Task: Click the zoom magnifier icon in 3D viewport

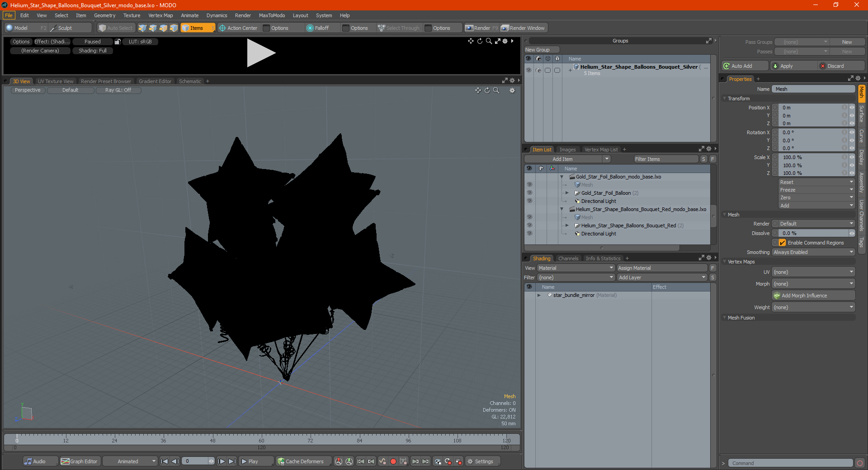Action: [x=496, y=90]
